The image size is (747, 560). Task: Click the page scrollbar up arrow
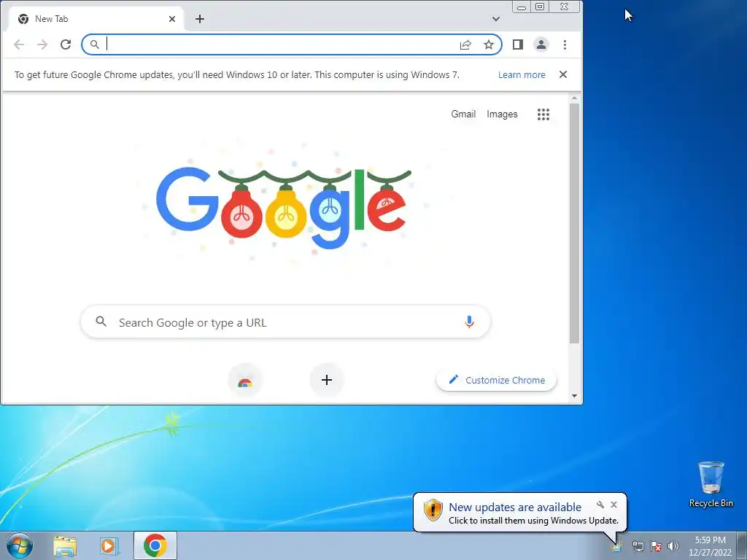tap(575, 98)
